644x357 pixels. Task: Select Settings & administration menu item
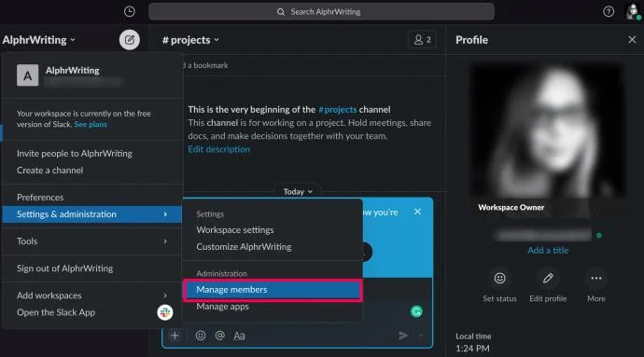(92, 214)
